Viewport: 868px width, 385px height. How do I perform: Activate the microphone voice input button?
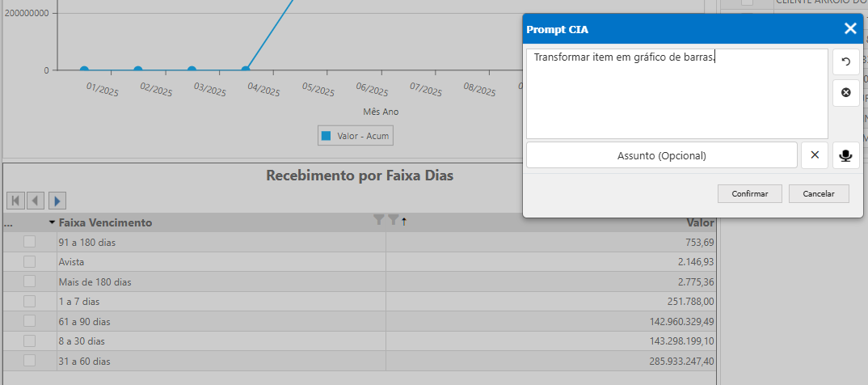pyautogui.click(x=845, y=155)
